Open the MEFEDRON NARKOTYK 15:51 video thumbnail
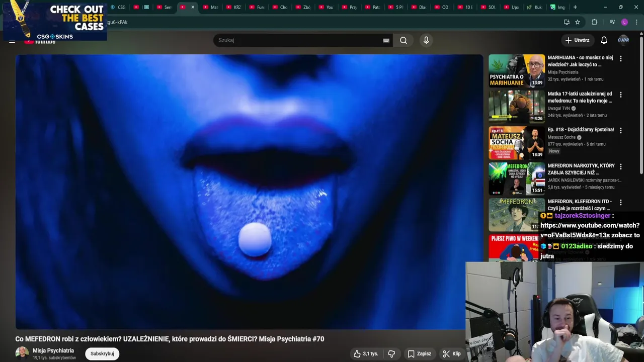 (517, 179)
